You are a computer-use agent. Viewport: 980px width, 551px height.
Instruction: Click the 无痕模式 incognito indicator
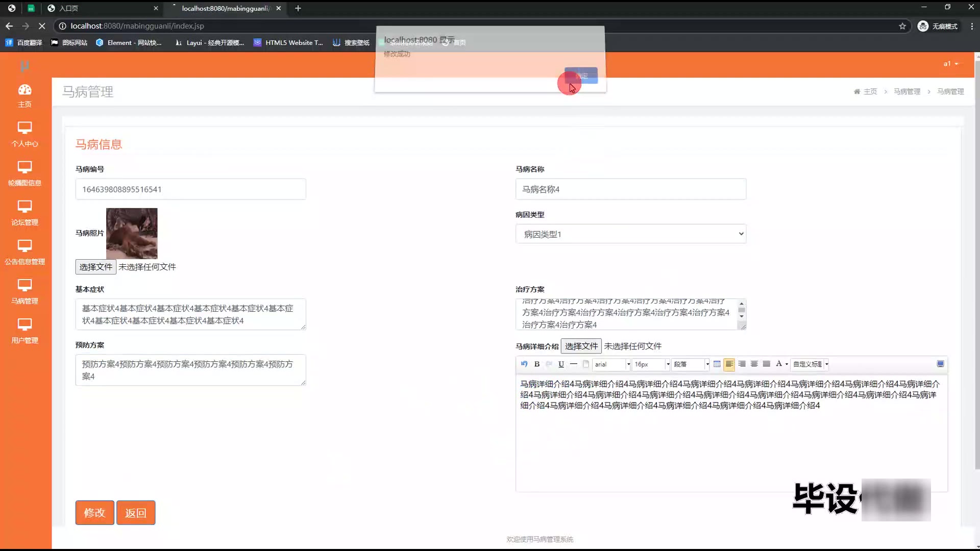[938, 26]
